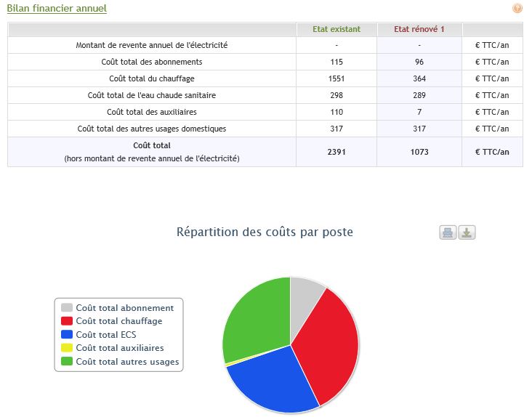Click legend label Coût total ECS
Screen dimensions: 532x417
coord(106,335)
